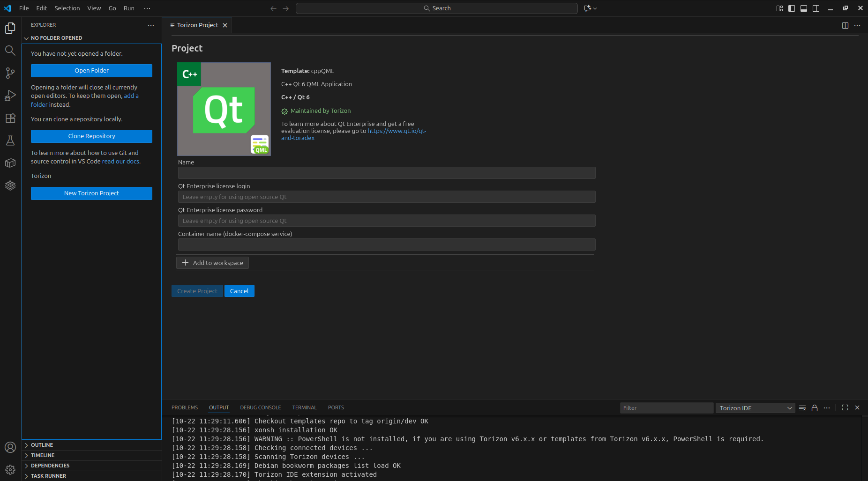Viewport: 868px width, 481px height.
Task: Select the Source Control icon
Action: click(x=10, y=73)
